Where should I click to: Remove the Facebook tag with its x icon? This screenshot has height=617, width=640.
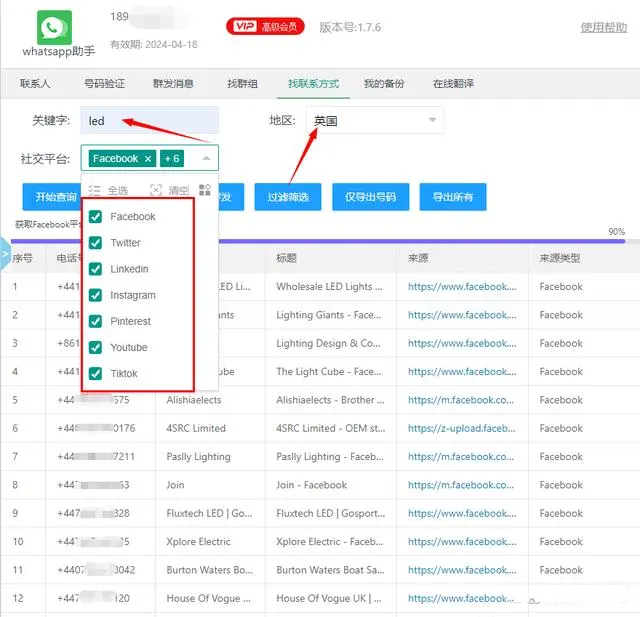point(148,159)
